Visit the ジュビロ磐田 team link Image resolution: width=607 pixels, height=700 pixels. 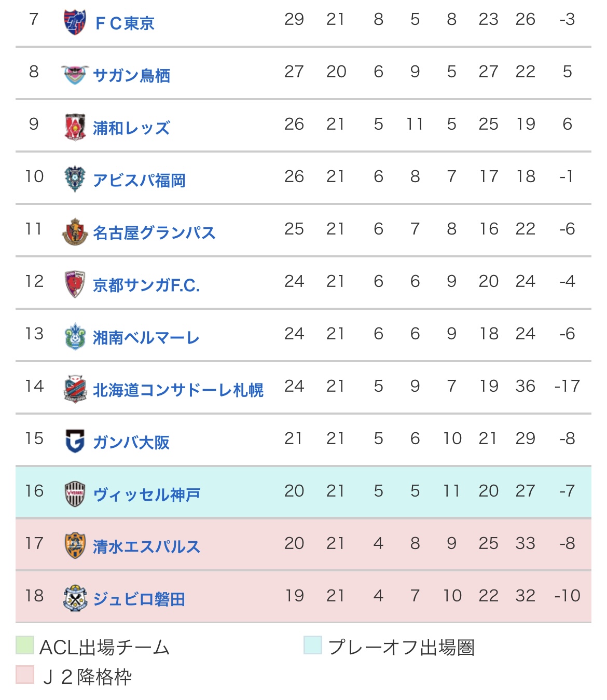point(139,599)
